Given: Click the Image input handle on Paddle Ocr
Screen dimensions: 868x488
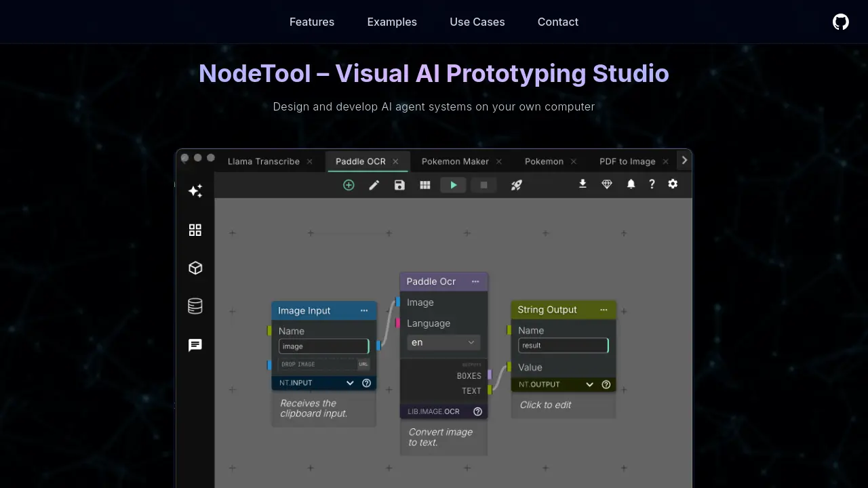Looking at the screenshot, I should [x=398, y=302].
